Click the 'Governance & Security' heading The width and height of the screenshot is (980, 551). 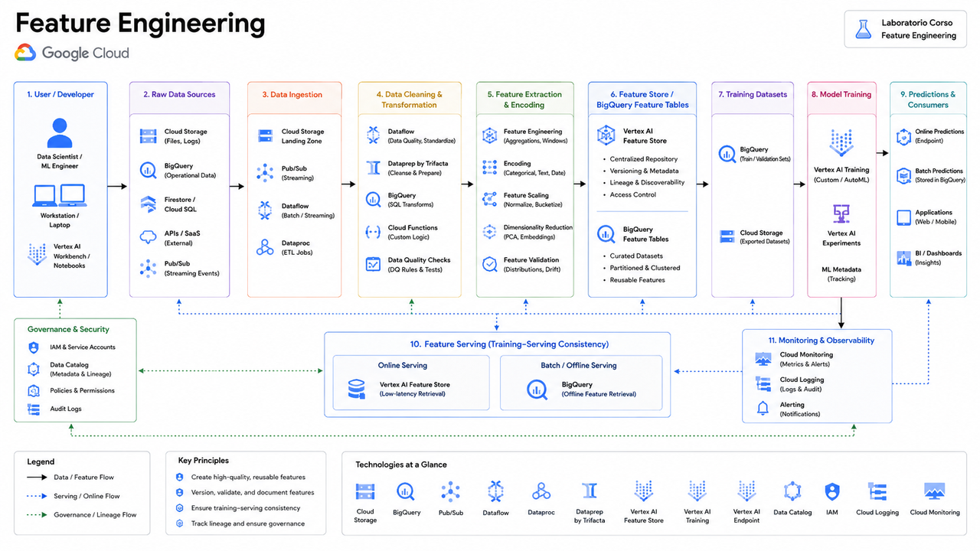68,329
